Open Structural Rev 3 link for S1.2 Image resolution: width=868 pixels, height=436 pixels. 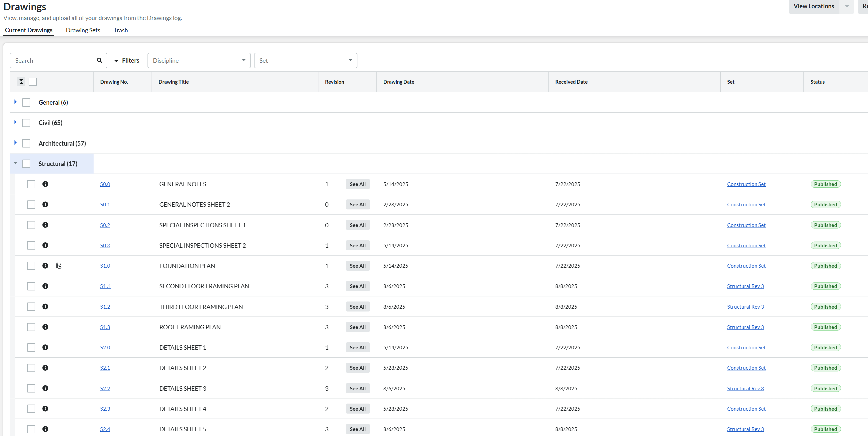[745, 307]
